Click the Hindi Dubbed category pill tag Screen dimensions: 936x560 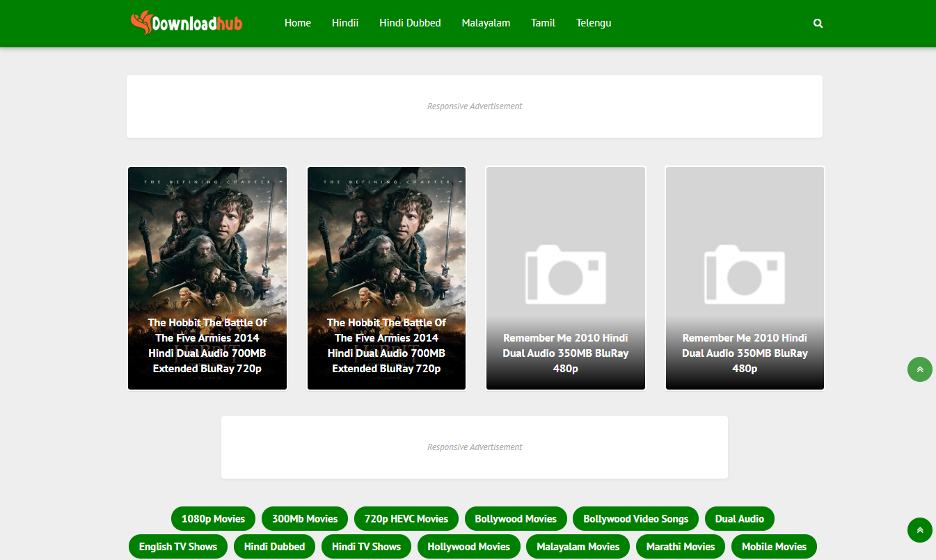tap(274, 547)
